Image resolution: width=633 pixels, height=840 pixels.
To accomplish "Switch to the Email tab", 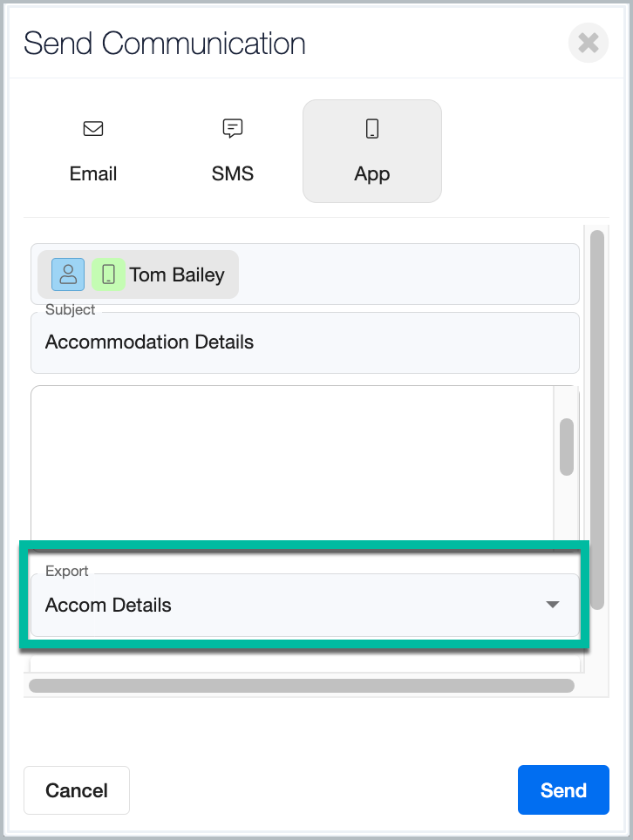I will coord(93,151).
